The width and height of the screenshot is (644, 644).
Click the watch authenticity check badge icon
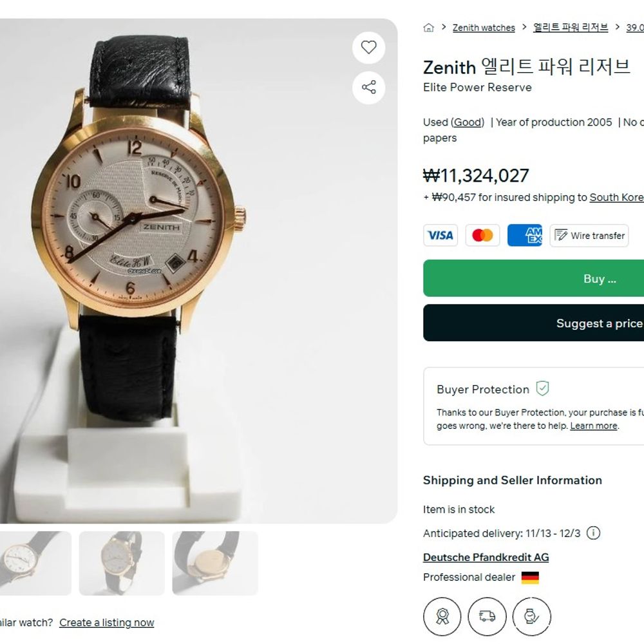click(x=532, y=616)
